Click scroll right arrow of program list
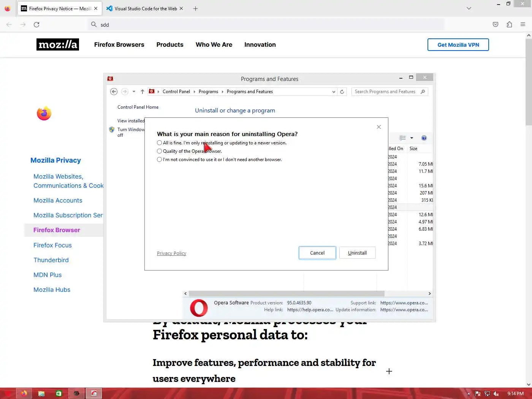The width and height of the screenshot is (532, 399). (430, 293)
